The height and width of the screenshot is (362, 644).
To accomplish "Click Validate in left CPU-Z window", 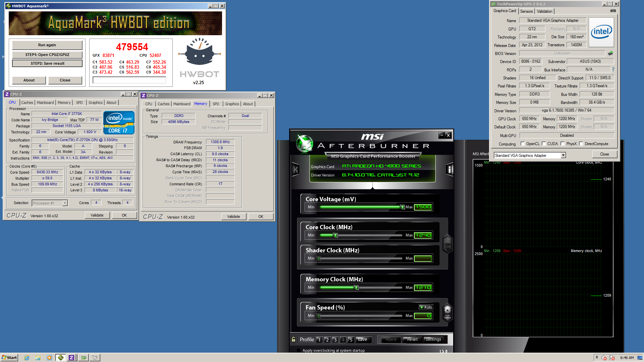I will pos(97,215).
